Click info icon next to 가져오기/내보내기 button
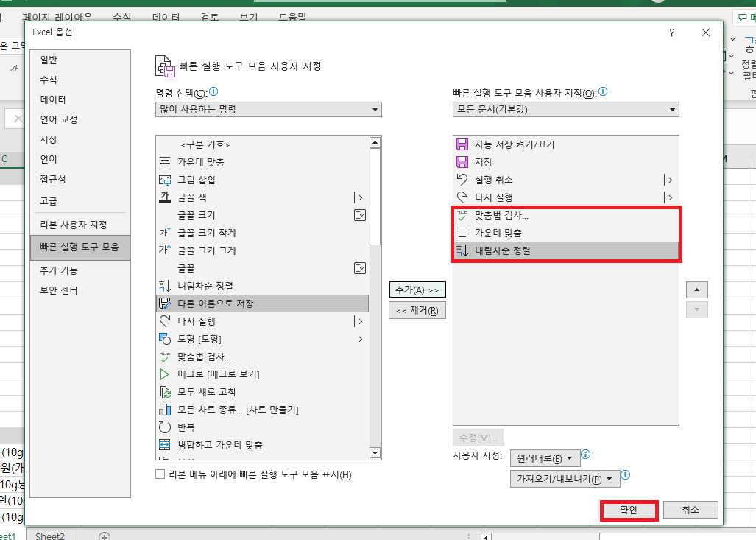The height and width of the screenshot is (540, 756). (x=626, y=475)
